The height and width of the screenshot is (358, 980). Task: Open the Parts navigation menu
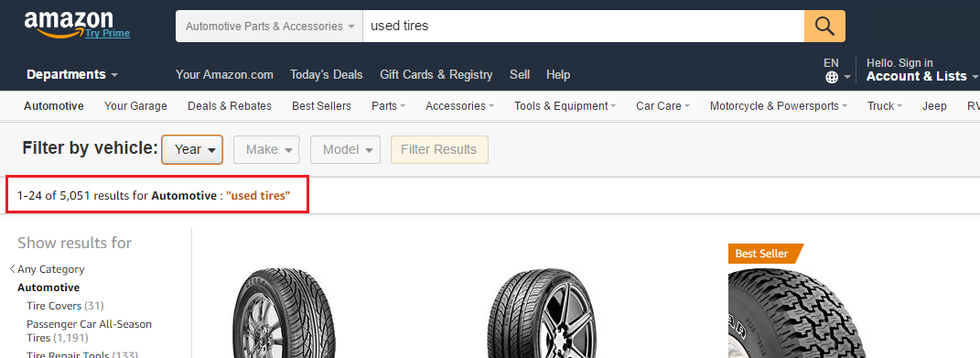pyautogui.click(x=388, y=106)
